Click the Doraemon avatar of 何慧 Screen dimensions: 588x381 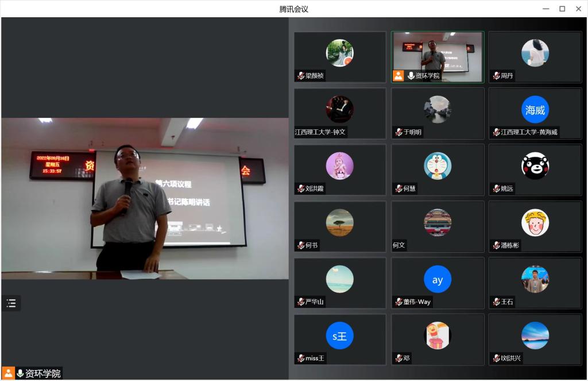[438, 166]
